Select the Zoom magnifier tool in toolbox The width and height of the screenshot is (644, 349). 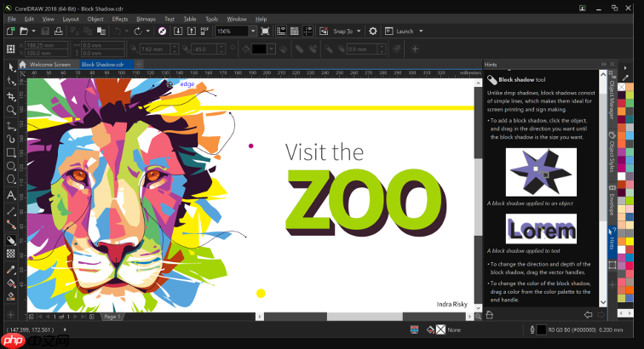point(11,110)
